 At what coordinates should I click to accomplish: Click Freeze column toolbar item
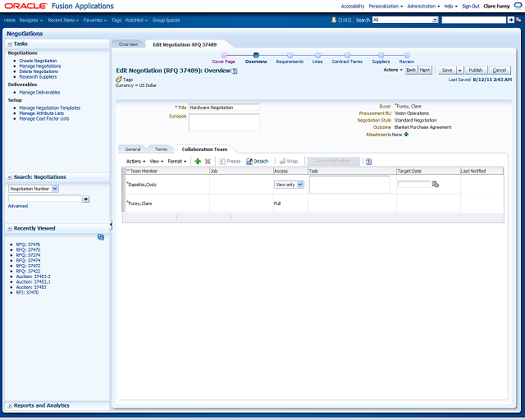tap(230, 162)
